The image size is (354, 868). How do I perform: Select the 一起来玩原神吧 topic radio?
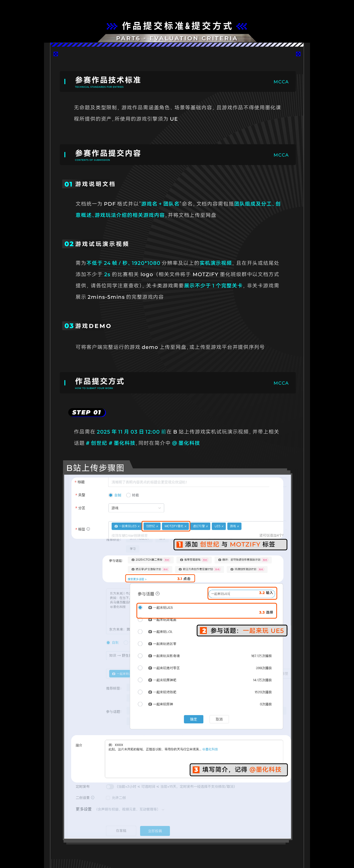pos(140,680)
